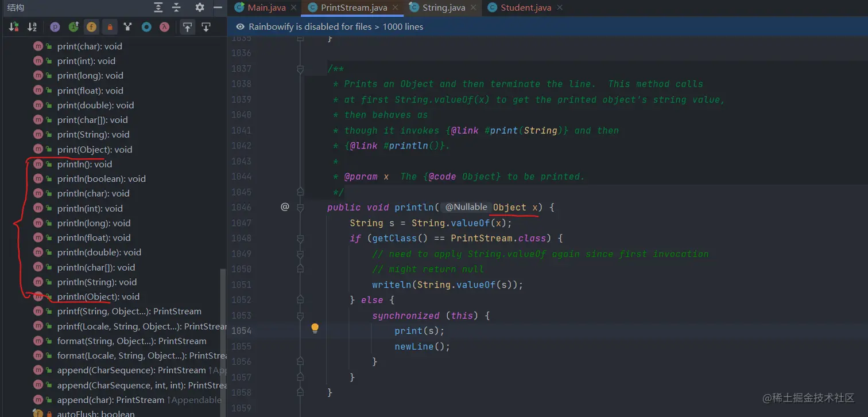Click Navigate with Single Click upward-arrow icon

click(187, 27)
